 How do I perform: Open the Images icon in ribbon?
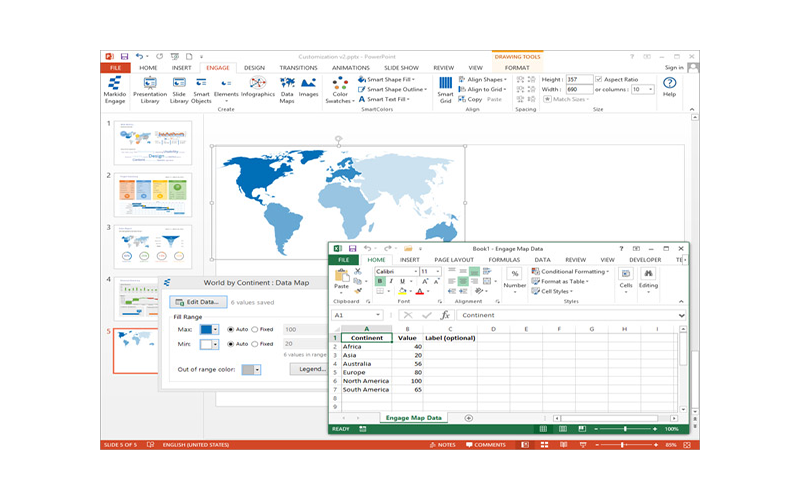(308, 87)
